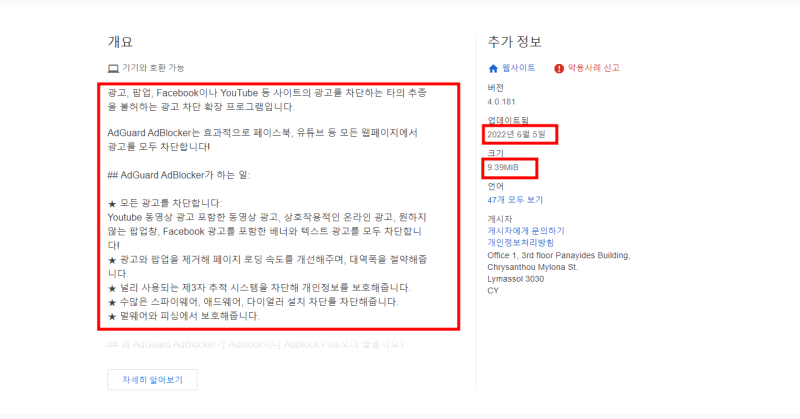The width and height of the screenshot is (800, 419).
Task: Click the 버전 label
Action: (495, 88)
